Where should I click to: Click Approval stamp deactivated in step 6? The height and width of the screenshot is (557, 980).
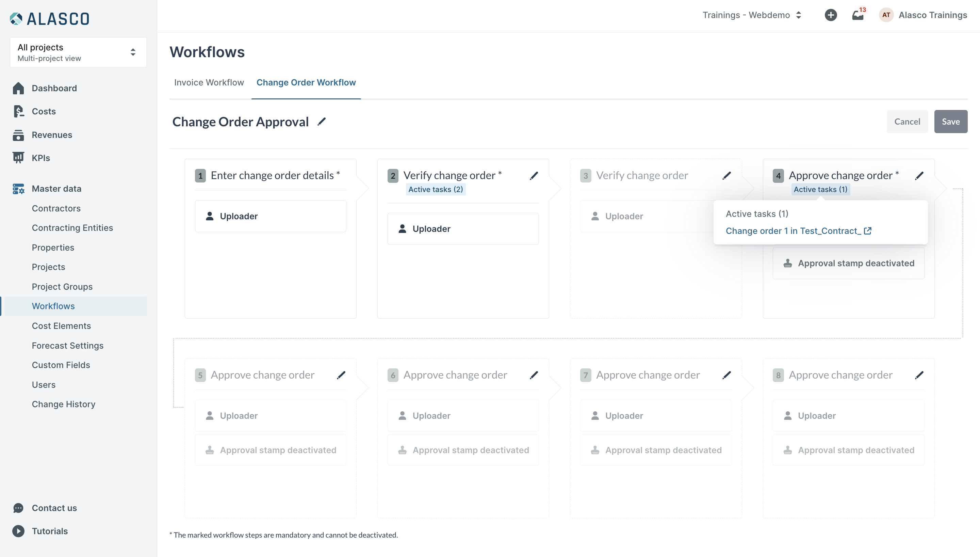(463, 450)
